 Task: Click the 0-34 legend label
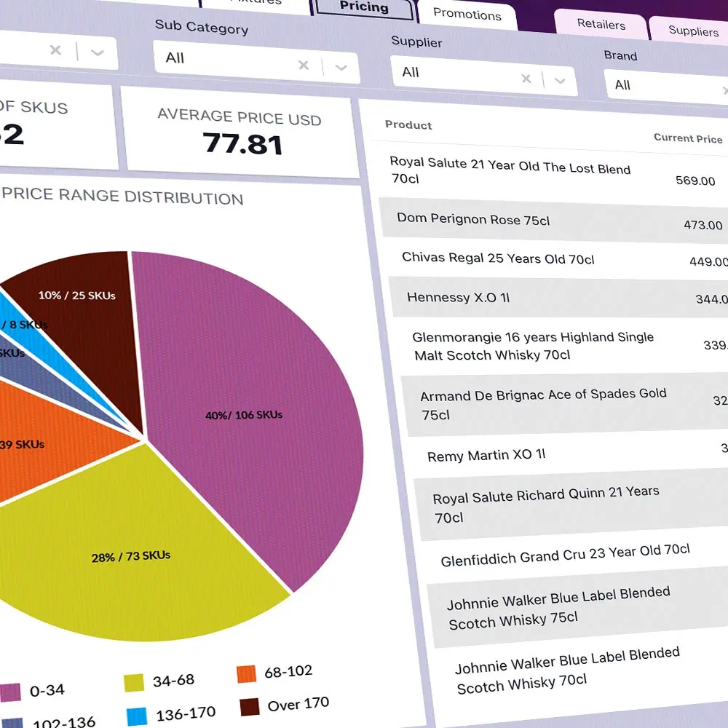point(47,690)
